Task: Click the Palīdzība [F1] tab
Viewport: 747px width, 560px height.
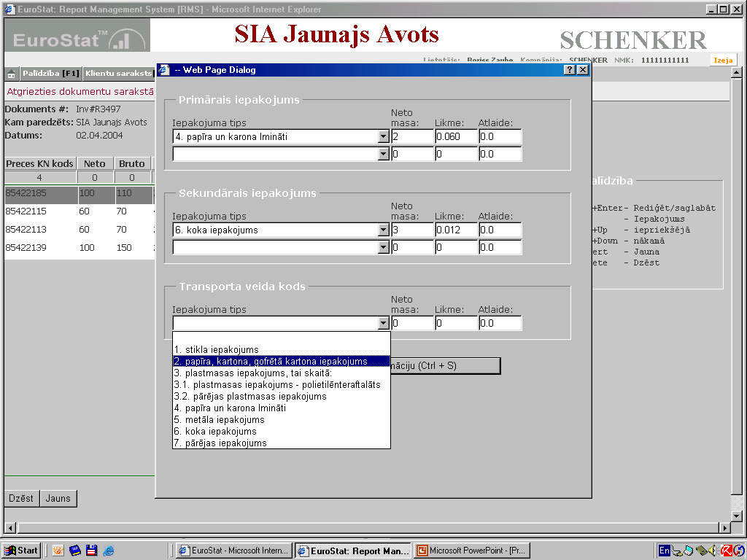Action: tap(50, 74)
